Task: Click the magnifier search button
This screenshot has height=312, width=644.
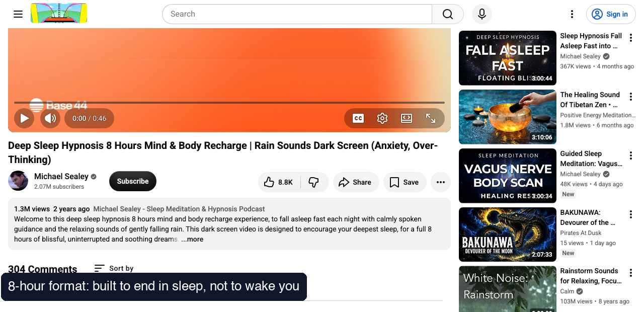Action: [447, 14]
